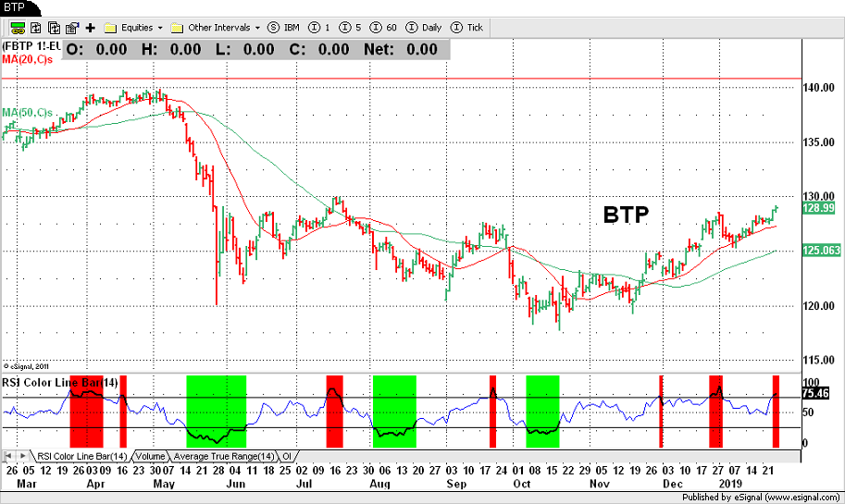845x504 pixels.
Task: Click the 120.00 price axis label
Action: (x=818, y=306)
